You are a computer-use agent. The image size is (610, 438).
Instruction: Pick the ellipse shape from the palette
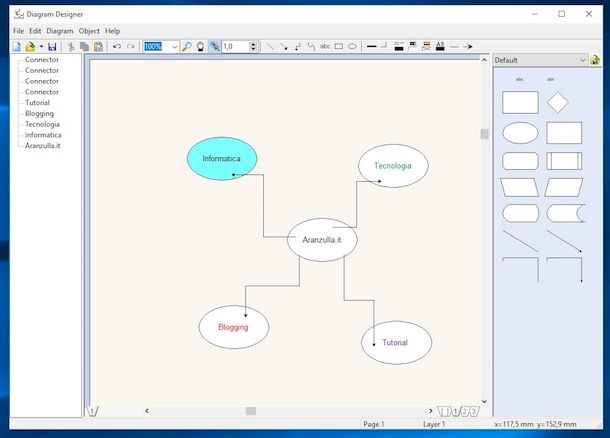point(520,133)
